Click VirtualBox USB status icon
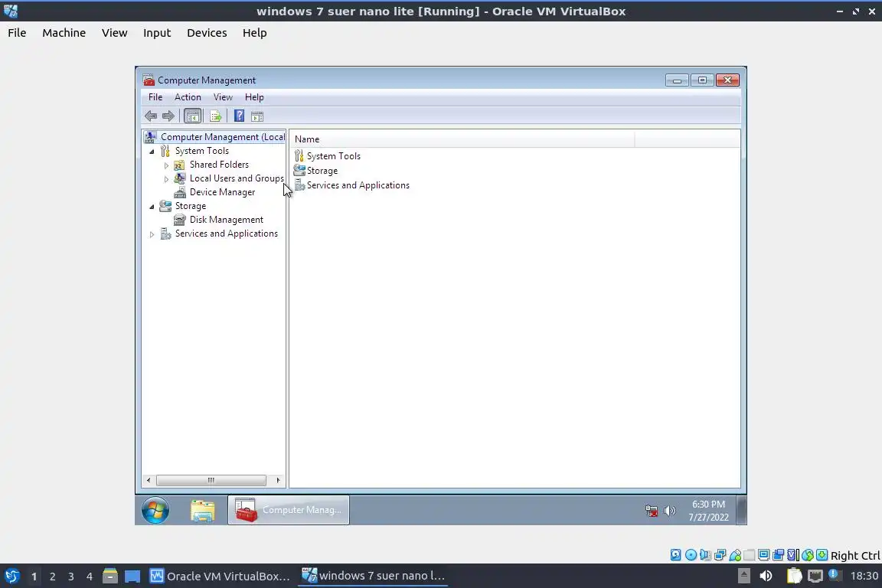The image size is (882, 588). [x=735, y=555]
